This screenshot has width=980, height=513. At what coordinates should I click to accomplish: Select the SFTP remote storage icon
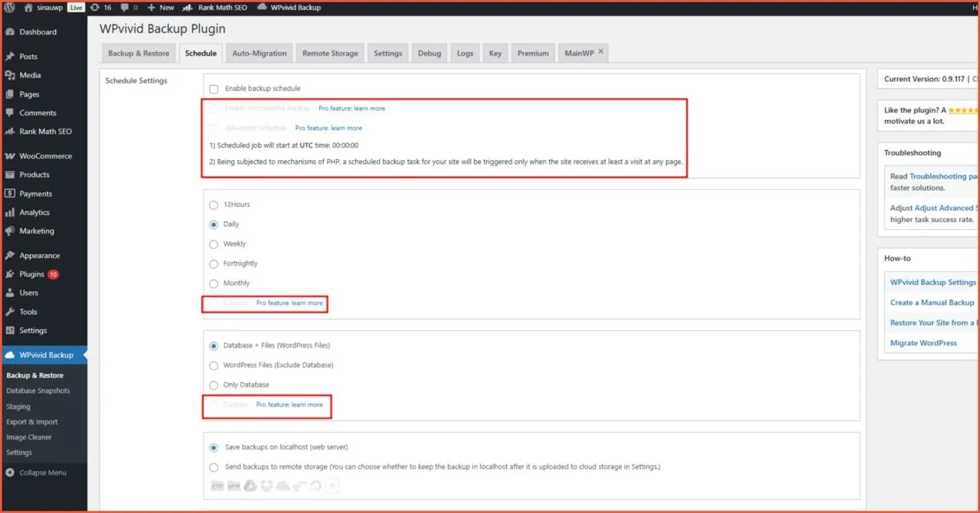click(234, 485)
